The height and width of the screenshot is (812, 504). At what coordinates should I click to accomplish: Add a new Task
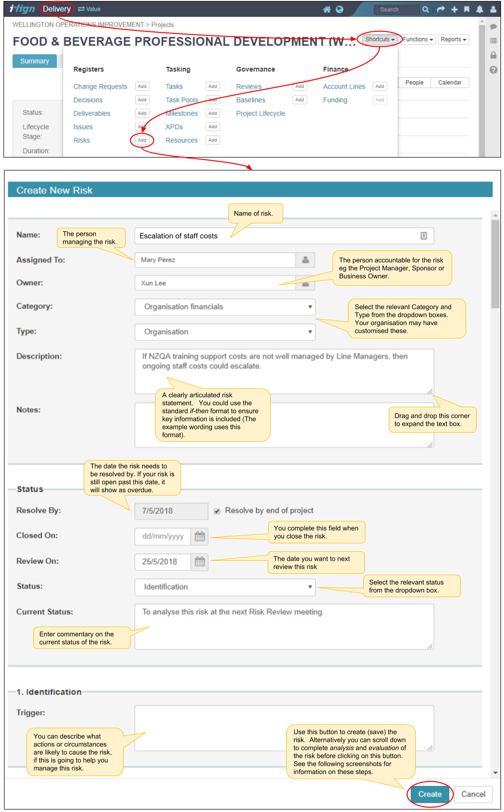[213, 86]
